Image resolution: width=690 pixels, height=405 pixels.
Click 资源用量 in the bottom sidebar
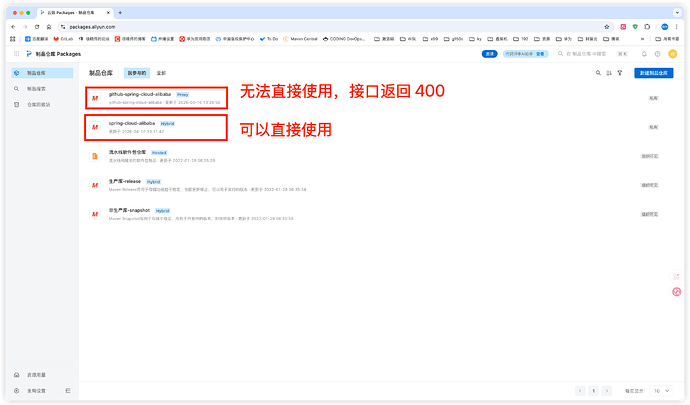point(36,375)
